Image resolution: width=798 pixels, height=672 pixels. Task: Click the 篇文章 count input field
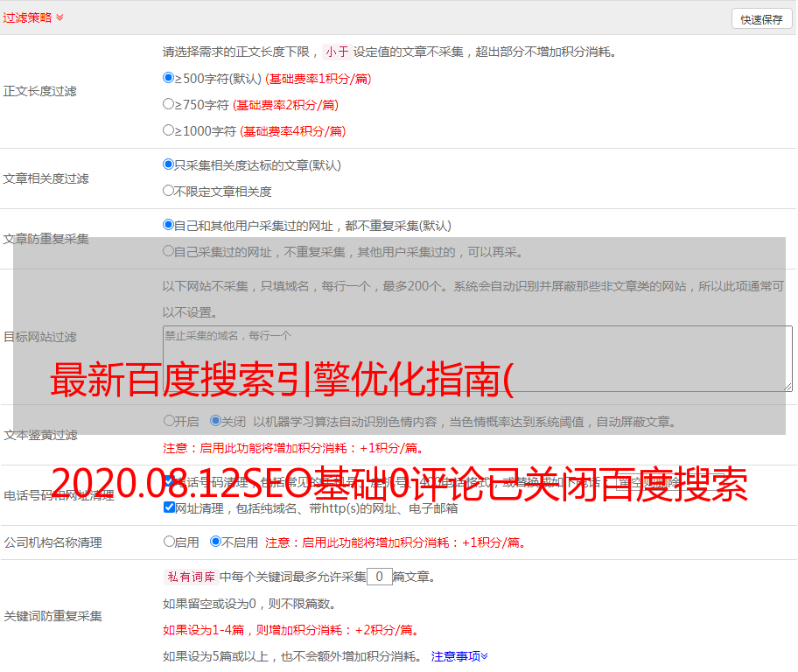coord(379,577)
